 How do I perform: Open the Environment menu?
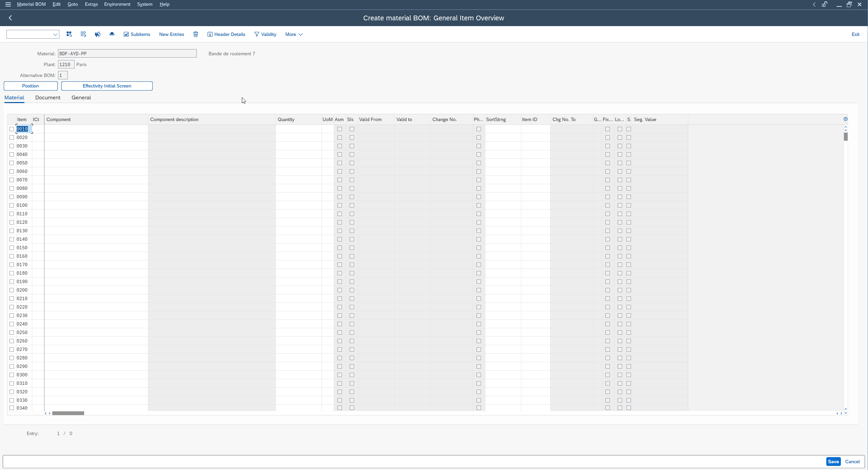pos(117,4)
